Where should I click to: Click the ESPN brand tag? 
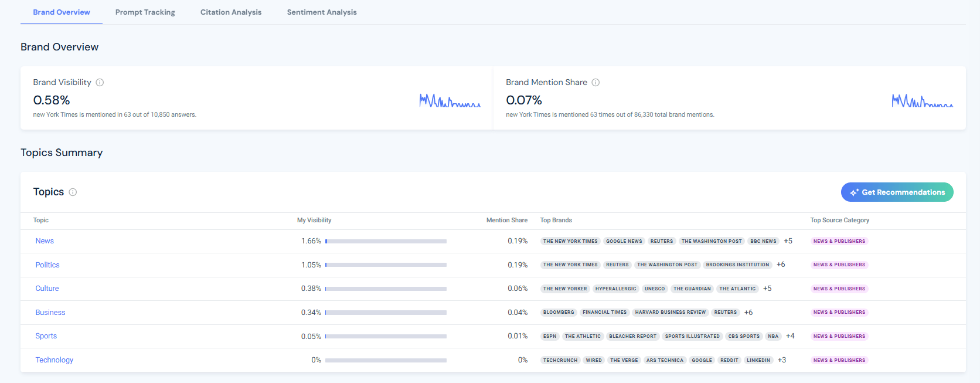coord(550,336)
